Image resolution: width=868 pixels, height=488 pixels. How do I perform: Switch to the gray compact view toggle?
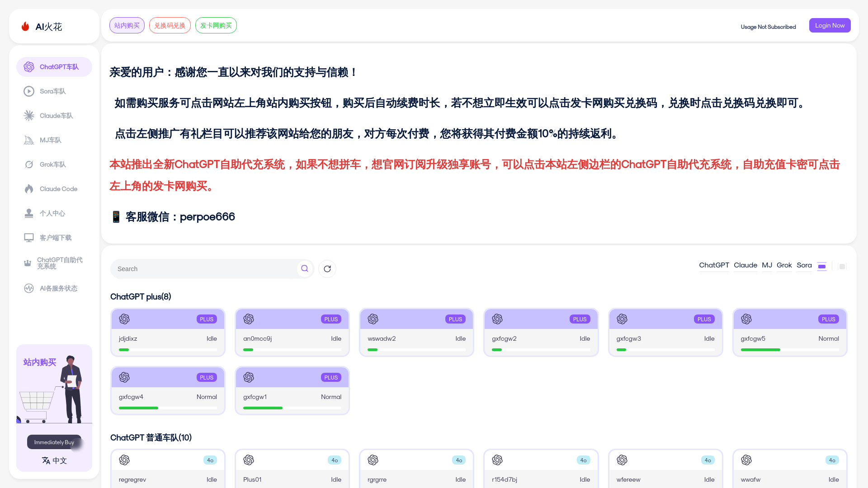point(842,266)
